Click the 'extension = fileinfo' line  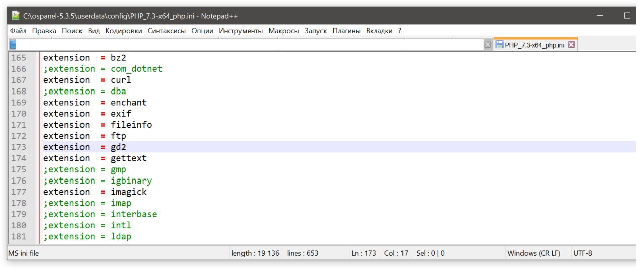pyautogui.click(x=98, y=125)
